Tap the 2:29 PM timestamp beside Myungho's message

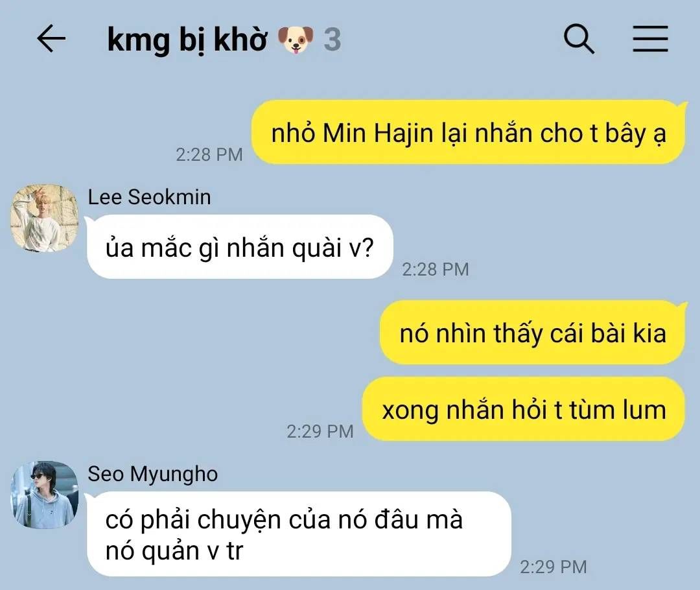pyautogui.click(x=553, y=567)
